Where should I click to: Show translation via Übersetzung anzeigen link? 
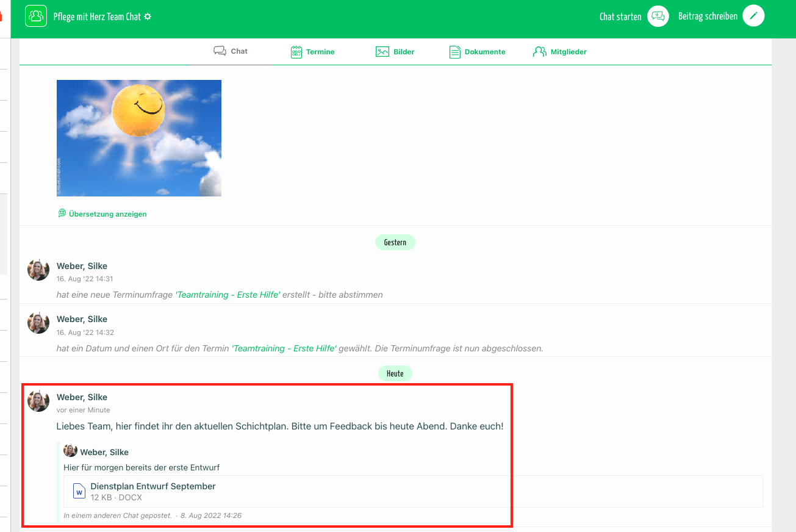107,214
